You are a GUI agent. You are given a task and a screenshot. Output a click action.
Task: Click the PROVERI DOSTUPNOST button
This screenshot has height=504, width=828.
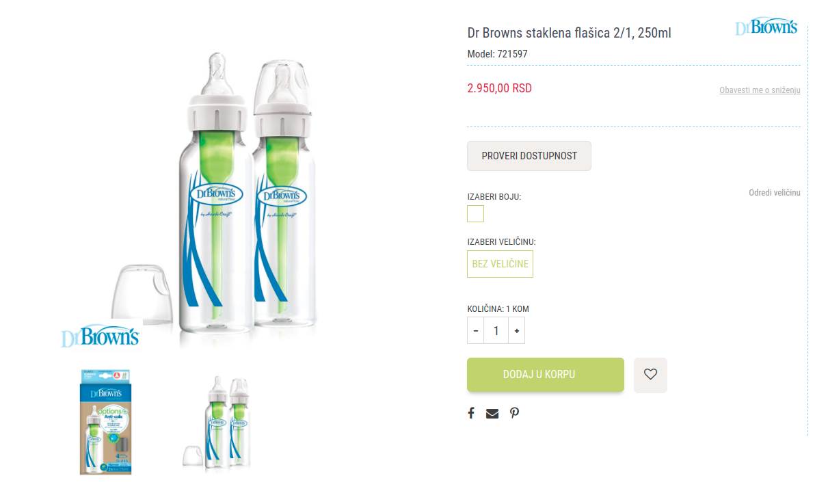click(529, 156)
